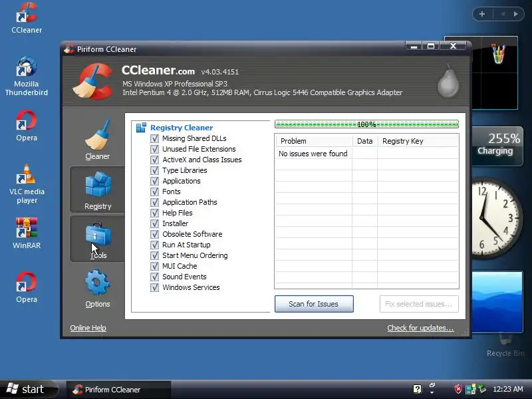Click the network computers tray icon

470,389
